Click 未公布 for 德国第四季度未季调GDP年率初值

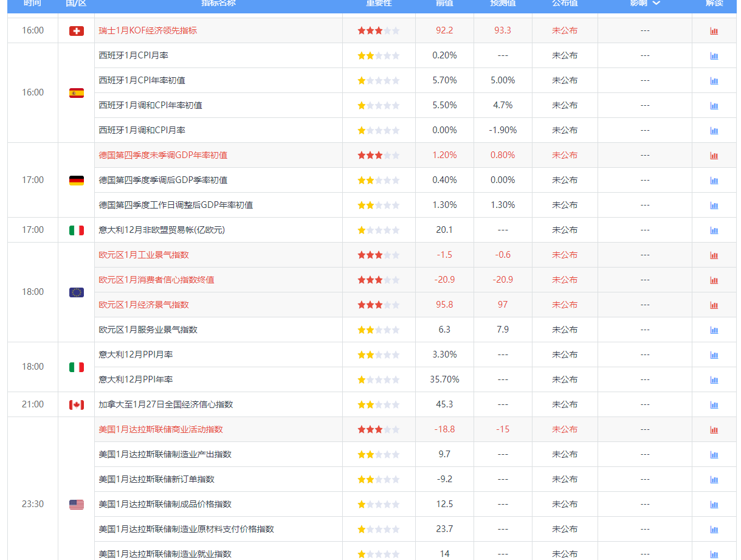point(565,155)
